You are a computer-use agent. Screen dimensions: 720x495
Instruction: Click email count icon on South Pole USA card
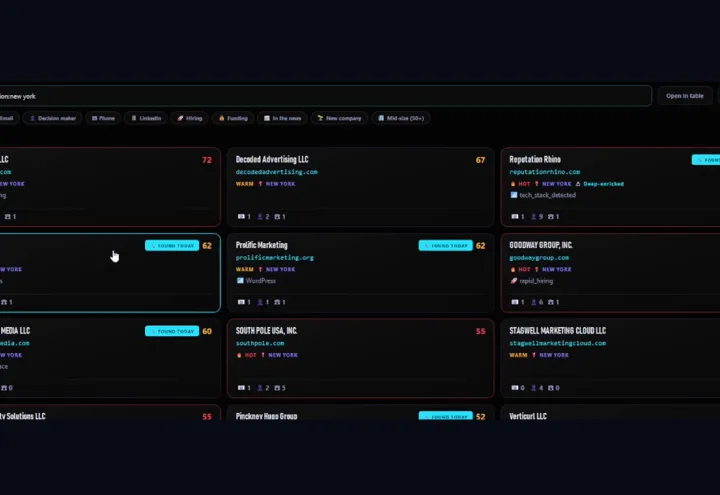point(241,388)
